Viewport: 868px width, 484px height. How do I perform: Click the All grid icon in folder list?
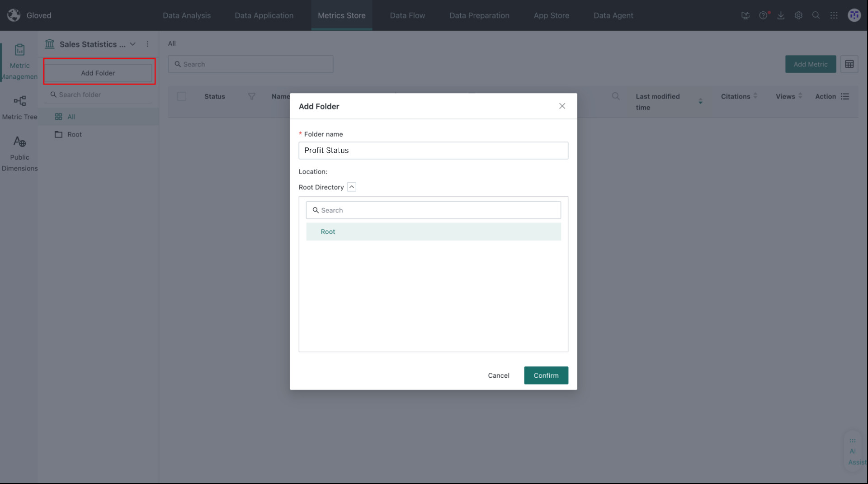click(x=58, y=117)
